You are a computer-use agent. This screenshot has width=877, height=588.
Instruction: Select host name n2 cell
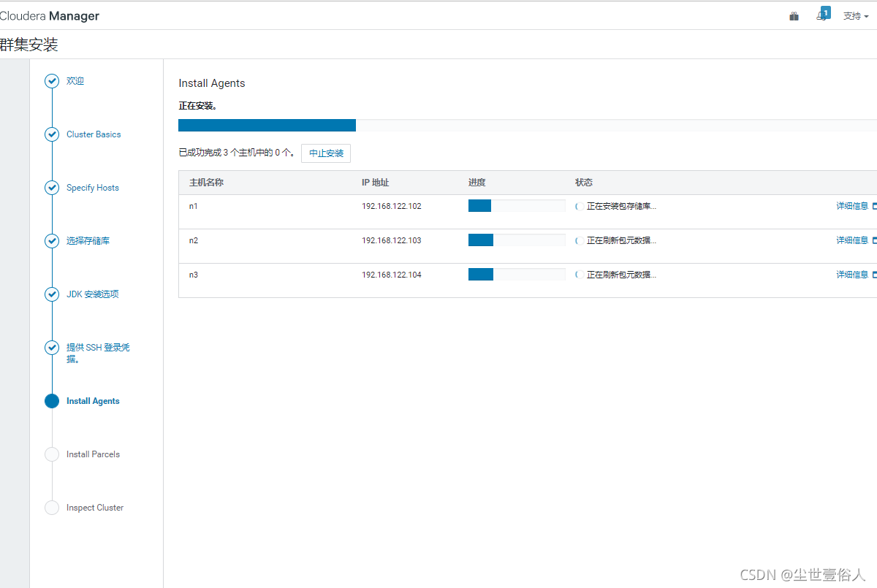coord(194,240)
